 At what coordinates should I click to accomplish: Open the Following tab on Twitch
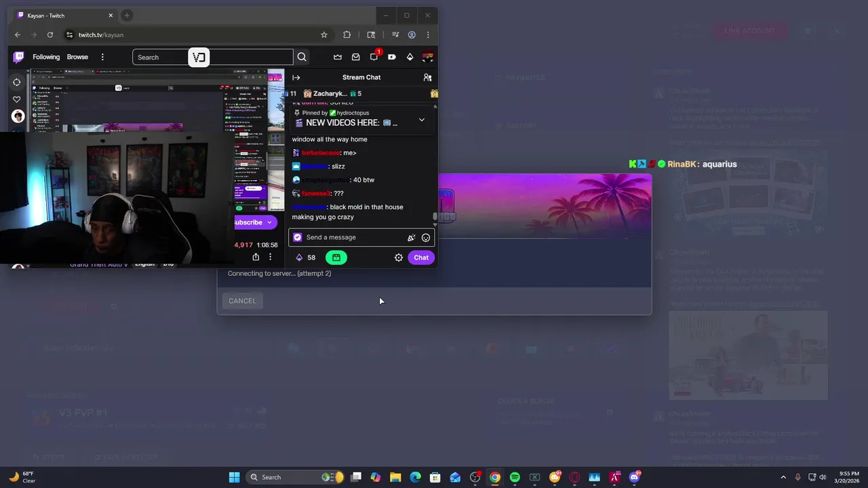46,57
